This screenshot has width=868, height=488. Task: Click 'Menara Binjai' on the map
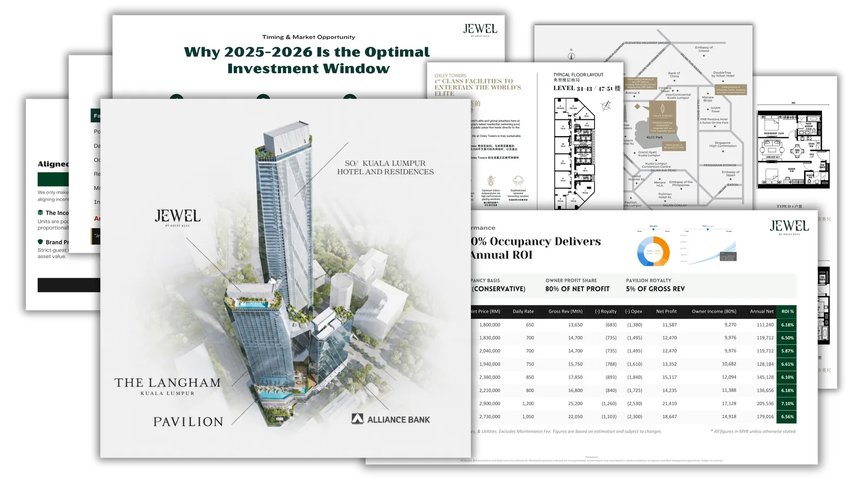point(708,99)
